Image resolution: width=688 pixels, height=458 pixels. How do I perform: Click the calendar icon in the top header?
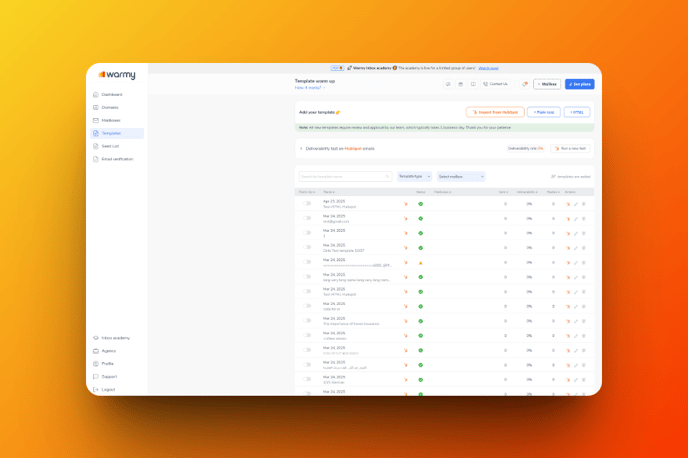(x=460, y=84)
